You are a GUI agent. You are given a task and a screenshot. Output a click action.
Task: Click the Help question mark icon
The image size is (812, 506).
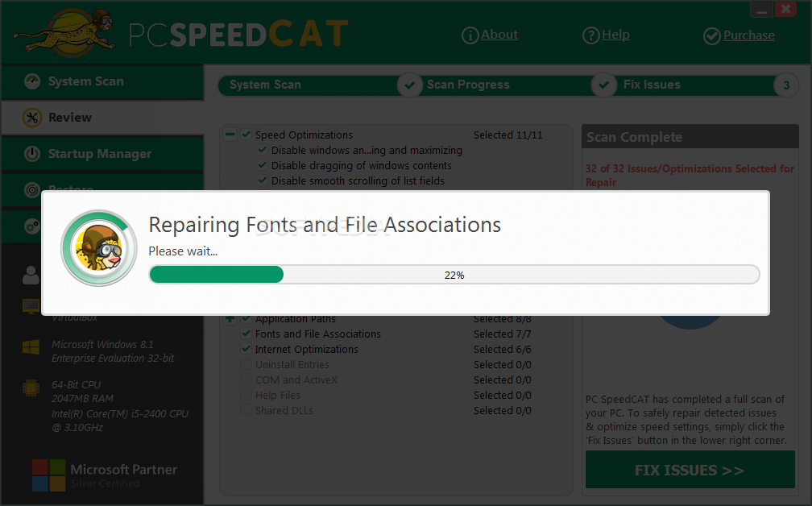pyautogui.click(x=591, y=35)
